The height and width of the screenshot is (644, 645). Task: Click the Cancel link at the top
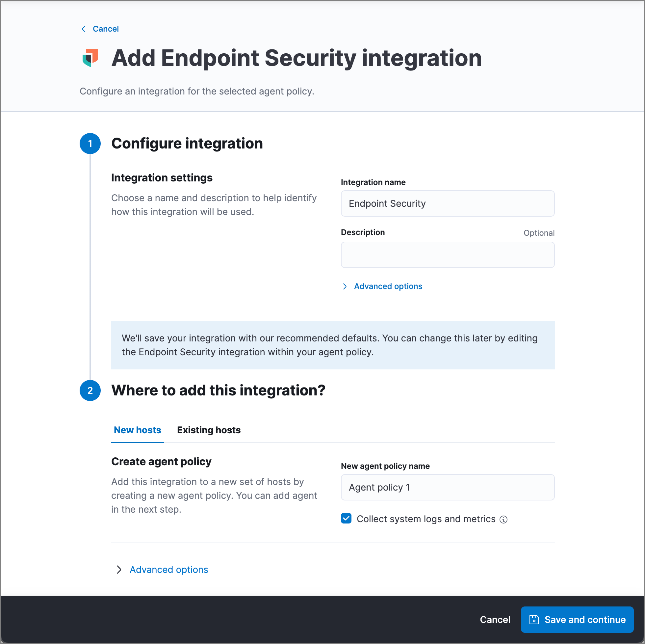[x=106, y=29]
